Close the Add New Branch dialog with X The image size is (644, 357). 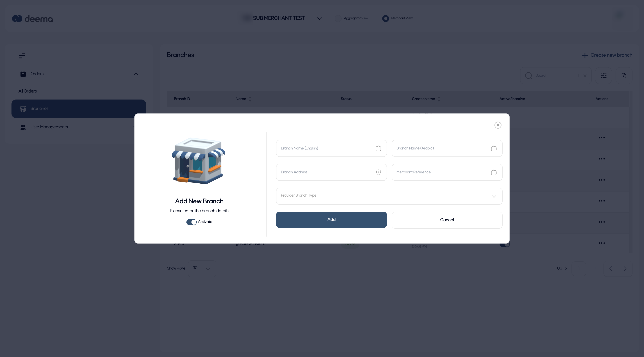[498, 125]
